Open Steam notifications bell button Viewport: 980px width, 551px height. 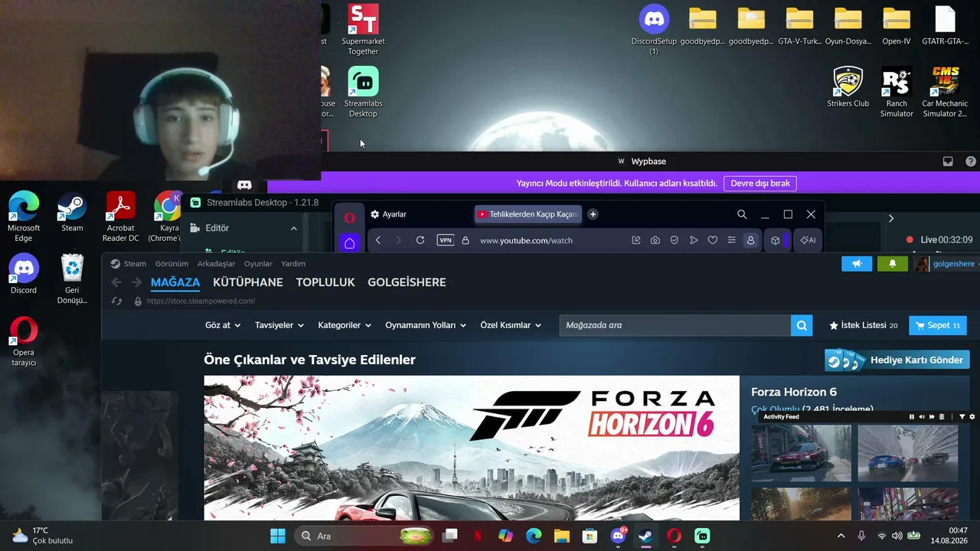[x=892, y=264]
